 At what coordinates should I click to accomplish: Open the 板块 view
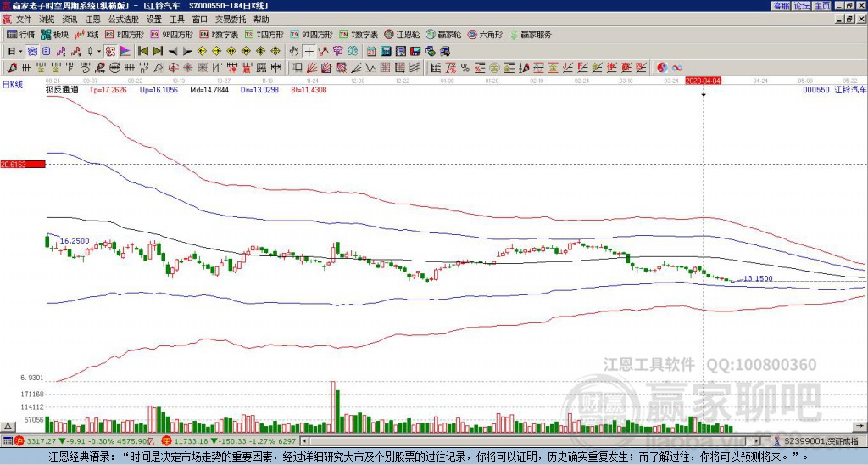point(55,35)
